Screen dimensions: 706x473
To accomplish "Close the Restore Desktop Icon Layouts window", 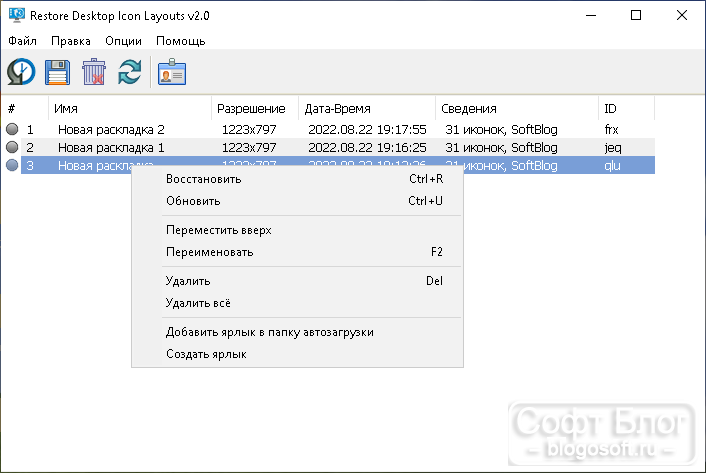I will tap(682, 15).
